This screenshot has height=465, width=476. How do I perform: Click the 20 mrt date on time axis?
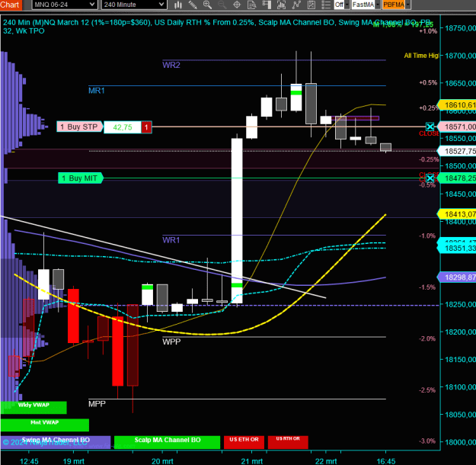[x=162, y=461]
